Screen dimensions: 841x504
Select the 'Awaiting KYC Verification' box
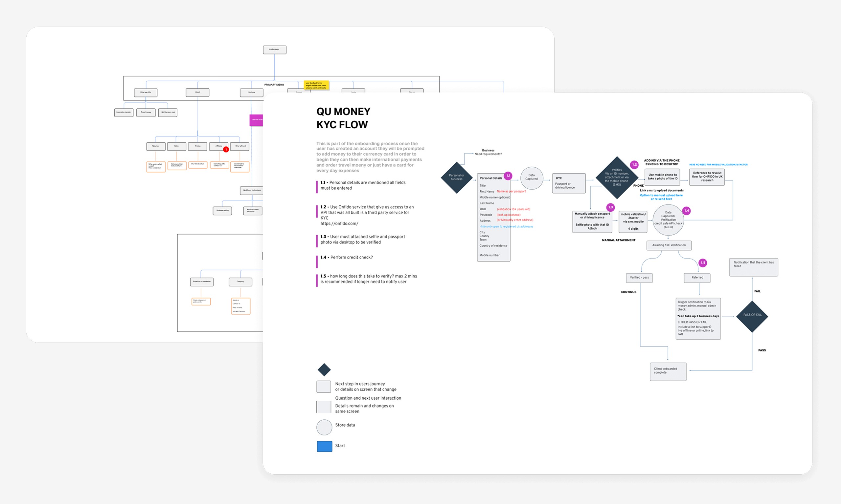[669, 245]
